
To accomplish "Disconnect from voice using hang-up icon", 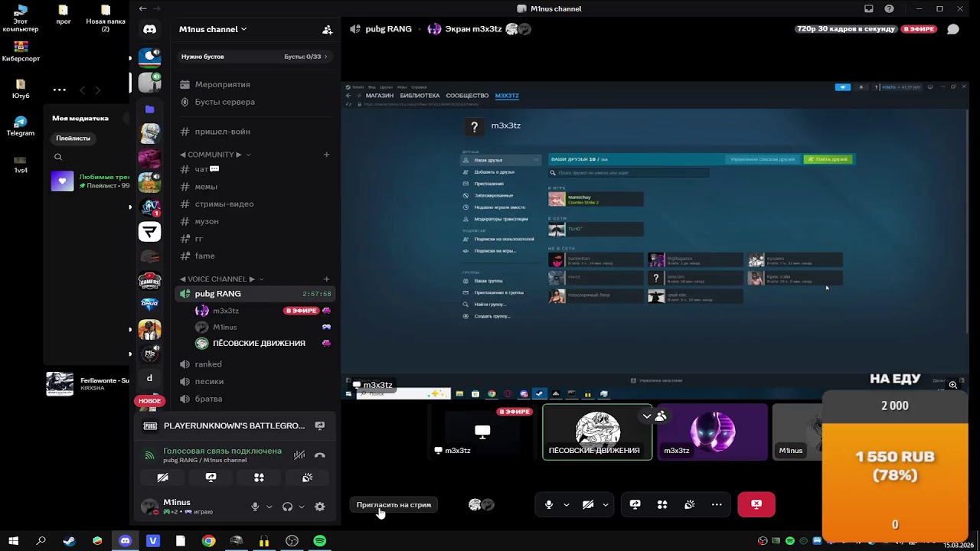I will pyautogui.click(x=320, y=455).
